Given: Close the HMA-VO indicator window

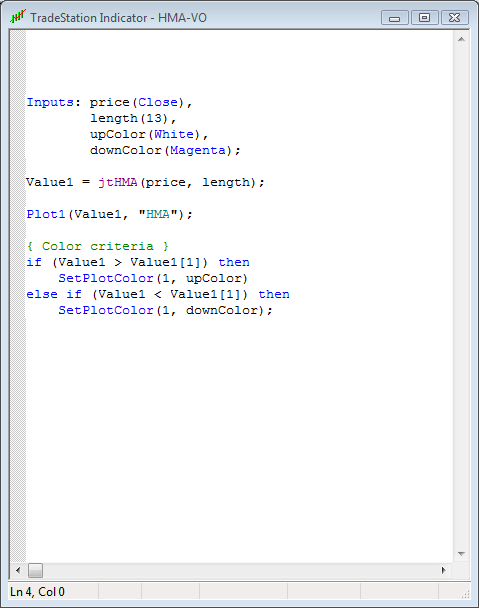Looking at the screenshot, I should (454, 18).
